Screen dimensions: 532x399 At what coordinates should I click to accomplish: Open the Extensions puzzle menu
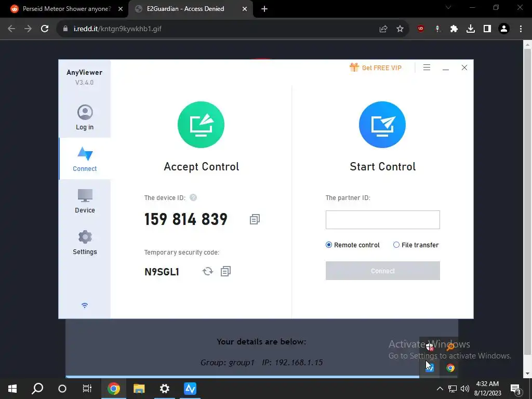click(x=454, y=29)
